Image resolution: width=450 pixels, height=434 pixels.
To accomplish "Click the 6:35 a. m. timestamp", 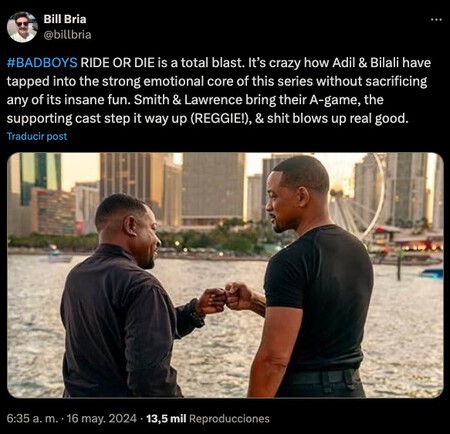I will pos(33,419).
